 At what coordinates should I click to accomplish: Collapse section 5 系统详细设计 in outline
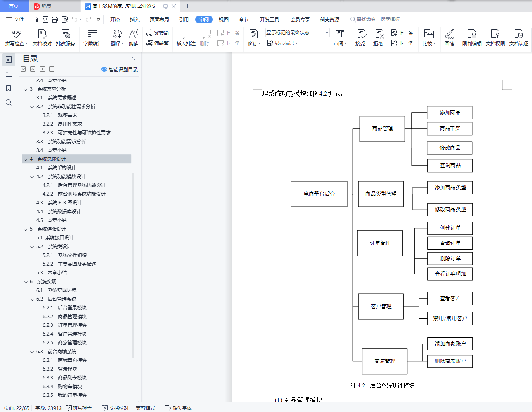coord(26,229)
